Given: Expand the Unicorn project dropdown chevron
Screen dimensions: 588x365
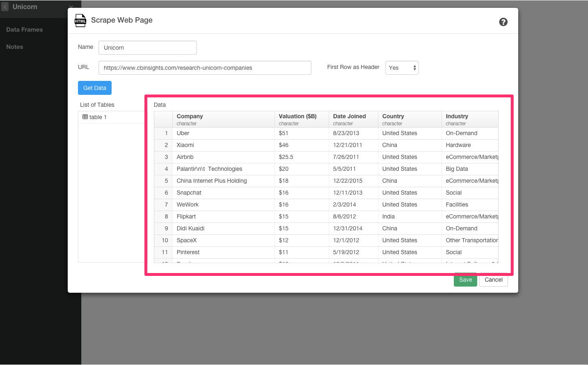Looking at the screenshot, I should coord(71,7).
